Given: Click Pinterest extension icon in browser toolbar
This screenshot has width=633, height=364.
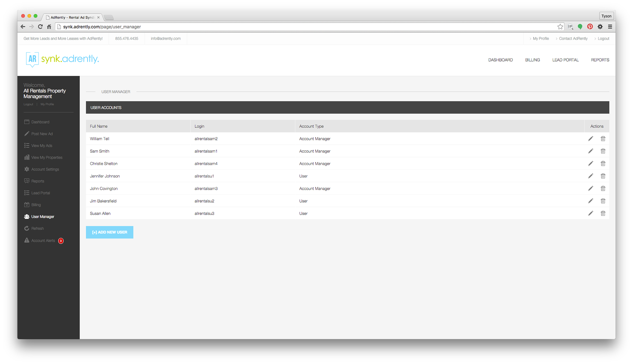Looking at the screenshot, I should (590, 27).
